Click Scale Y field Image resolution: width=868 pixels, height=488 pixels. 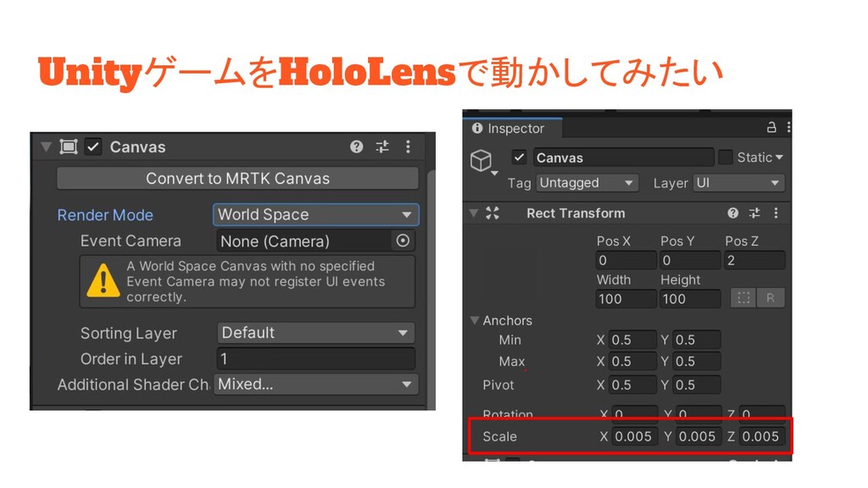point(698,436)
